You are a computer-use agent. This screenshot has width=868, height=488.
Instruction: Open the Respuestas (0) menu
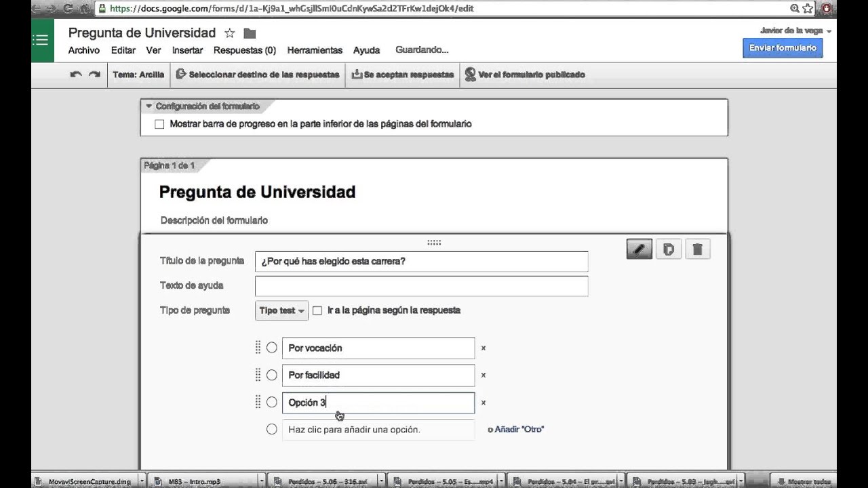point(245,50)
